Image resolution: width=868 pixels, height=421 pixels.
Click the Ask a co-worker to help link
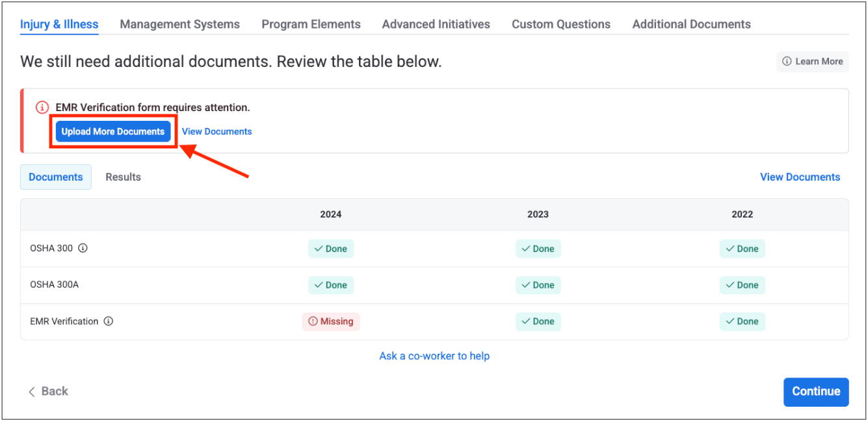pyautogui.click(x=434, y=356)
